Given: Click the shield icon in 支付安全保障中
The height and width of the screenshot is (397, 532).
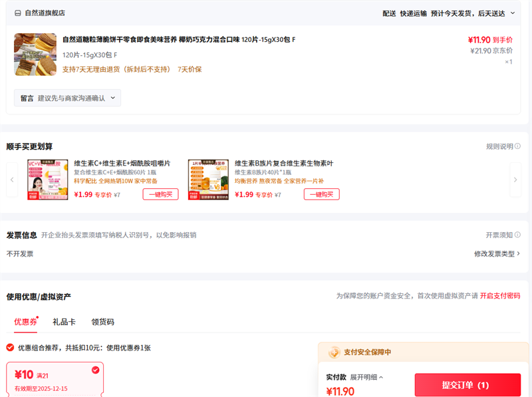Looking at the screenshot, I should pos(334,352).
